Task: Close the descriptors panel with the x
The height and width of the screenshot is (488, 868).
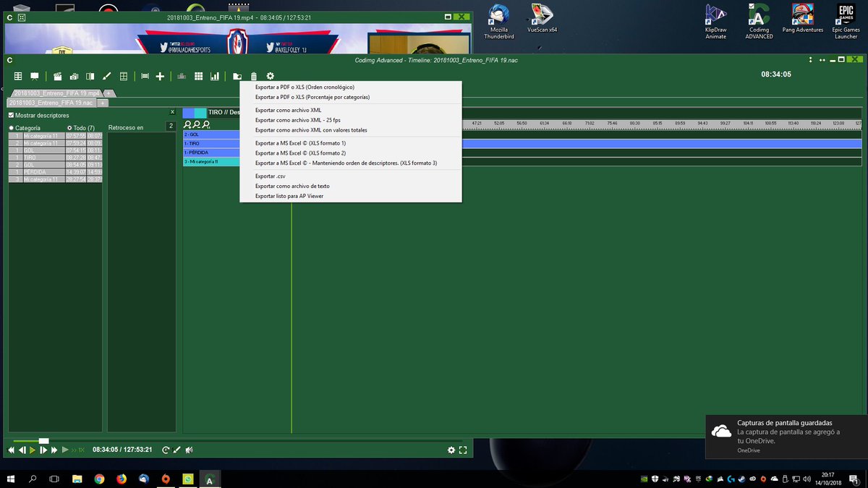Action: click(x=172, y=112)
